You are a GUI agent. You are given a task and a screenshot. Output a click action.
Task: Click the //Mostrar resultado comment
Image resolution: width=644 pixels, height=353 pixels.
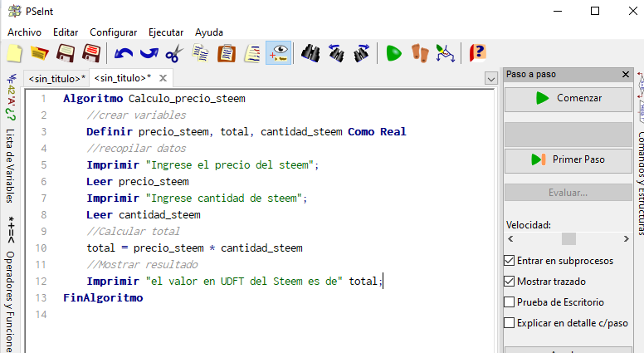pos(142,265)
